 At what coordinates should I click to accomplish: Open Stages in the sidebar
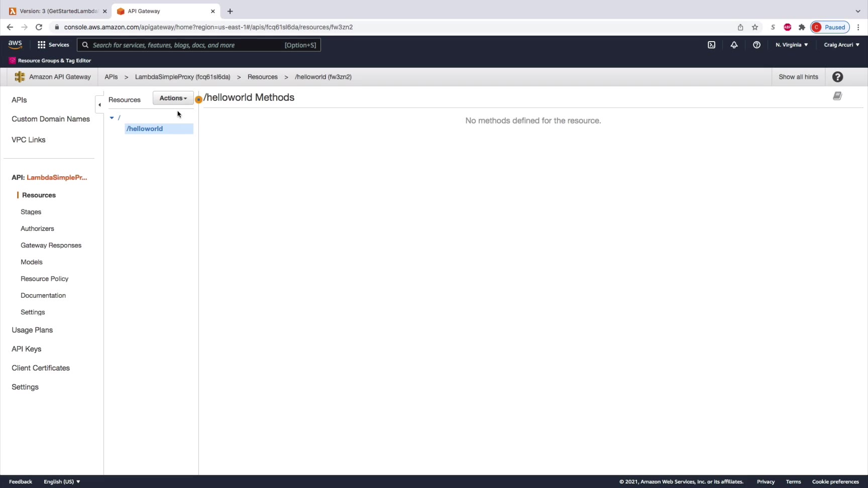click(x=31, y=212)
